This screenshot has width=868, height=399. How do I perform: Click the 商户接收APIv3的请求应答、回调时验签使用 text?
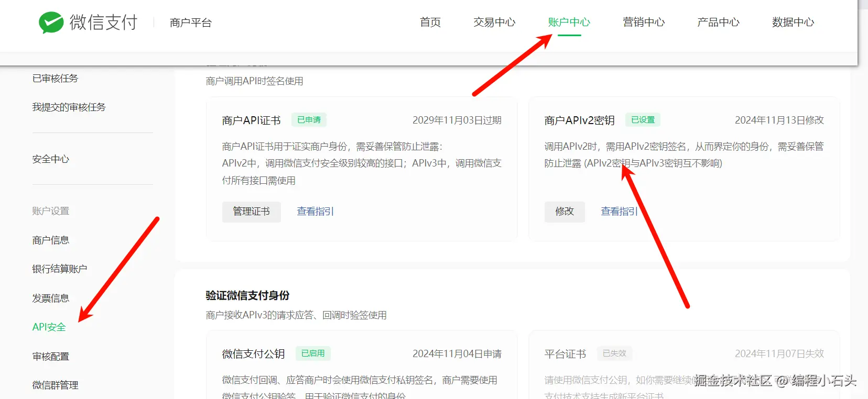click(296, 315)
